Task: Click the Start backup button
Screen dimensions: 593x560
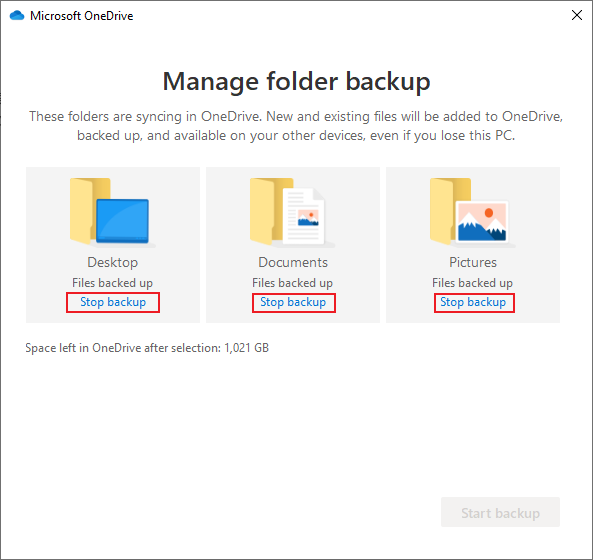Action: point(500,512)
